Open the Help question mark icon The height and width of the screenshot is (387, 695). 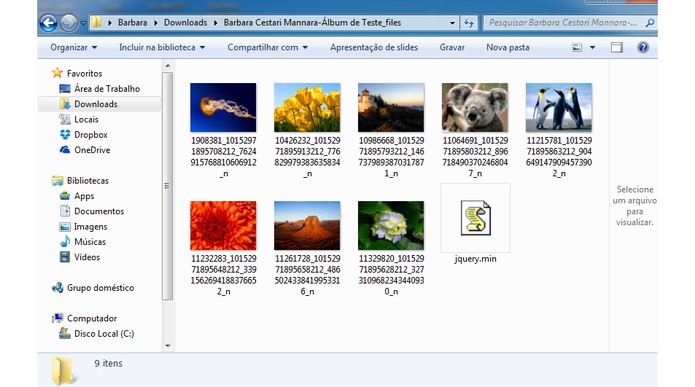tap(643, 47)
